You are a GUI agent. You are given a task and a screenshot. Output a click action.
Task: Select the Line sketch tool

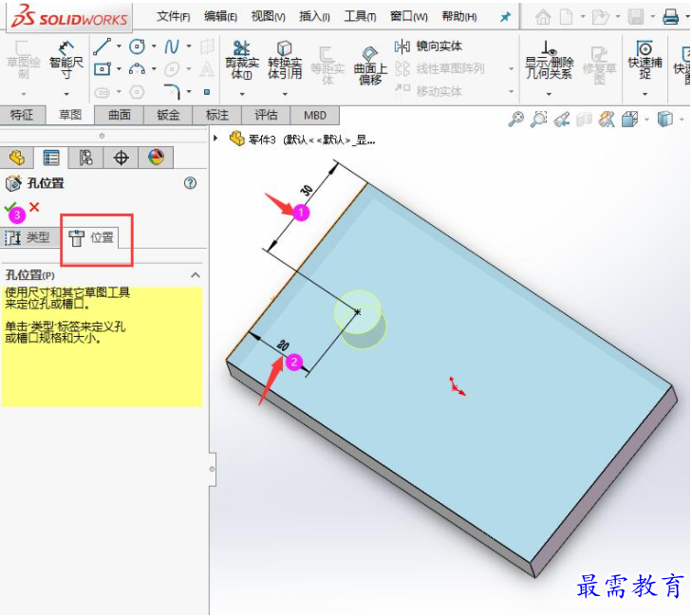click(x=103, y=47)
